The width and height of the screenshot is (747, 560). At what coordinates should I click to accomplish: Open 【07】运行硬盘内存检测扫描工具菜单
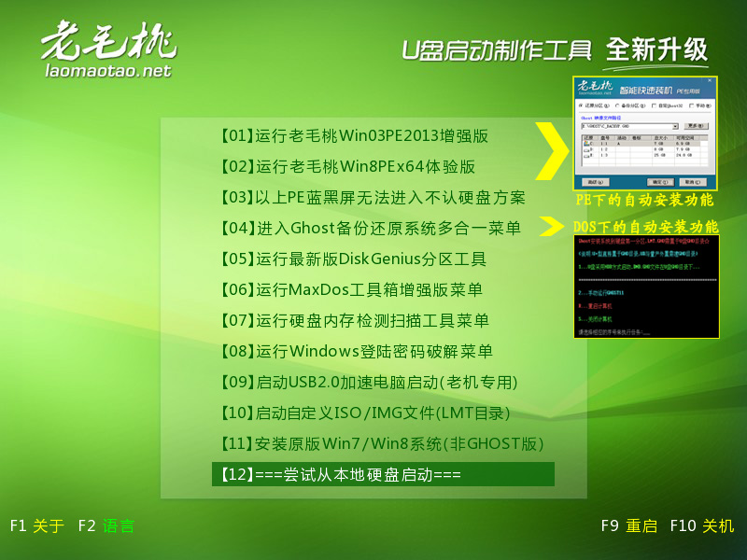pos(354,320)
